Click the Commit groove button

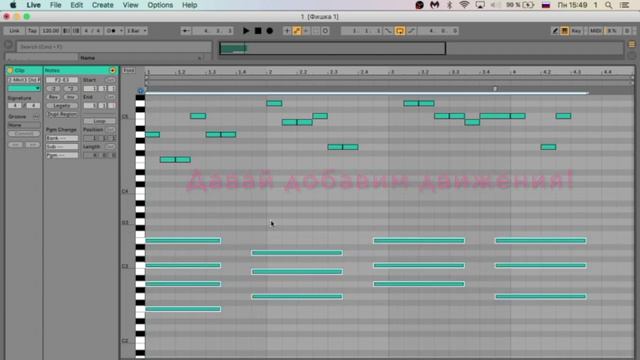[x=24, y=133]
